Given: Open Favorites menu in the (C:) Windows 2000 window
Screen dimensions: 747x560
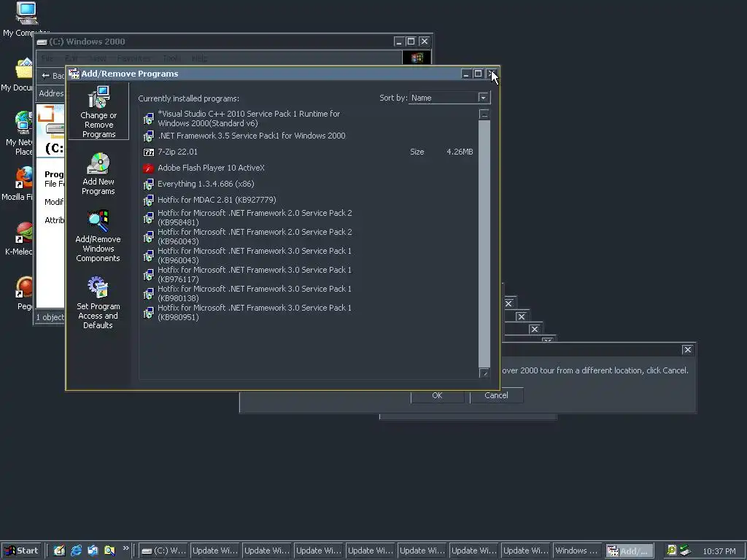Looking at the screenshot, I should coord(134,58).
